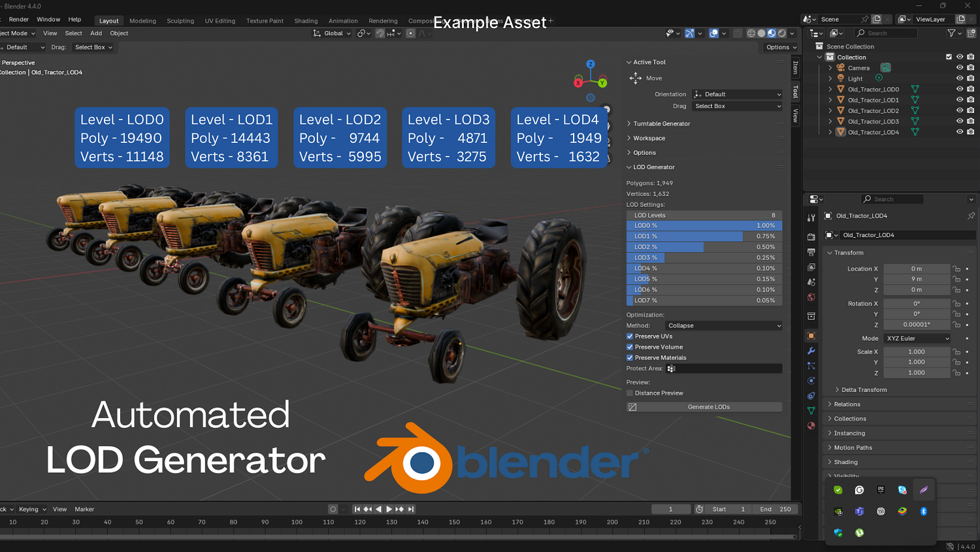
Task: Open the World properties tab icon
Action: 811,297
